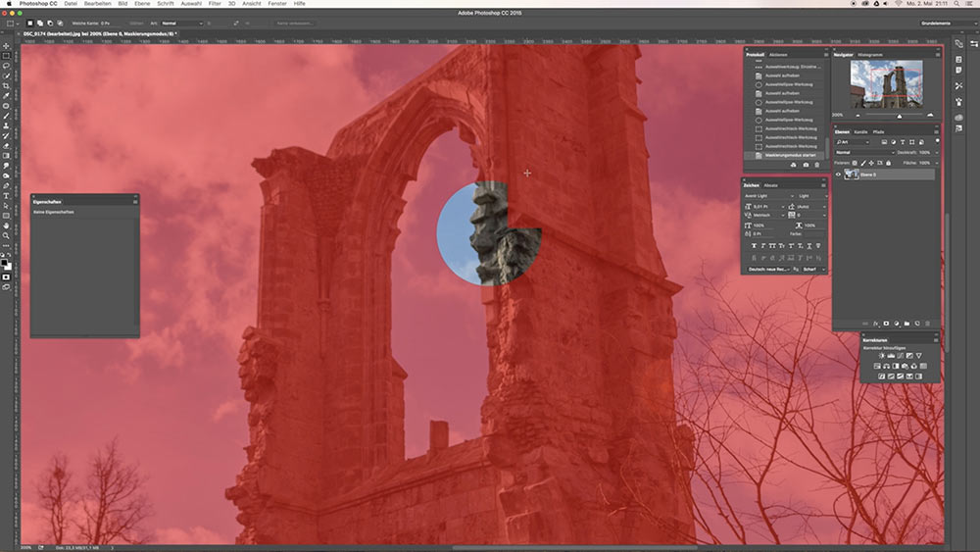Zoom out with Navigator small mountain button
Viewport: 980px width, 552px height.
[x=858, y=116]
